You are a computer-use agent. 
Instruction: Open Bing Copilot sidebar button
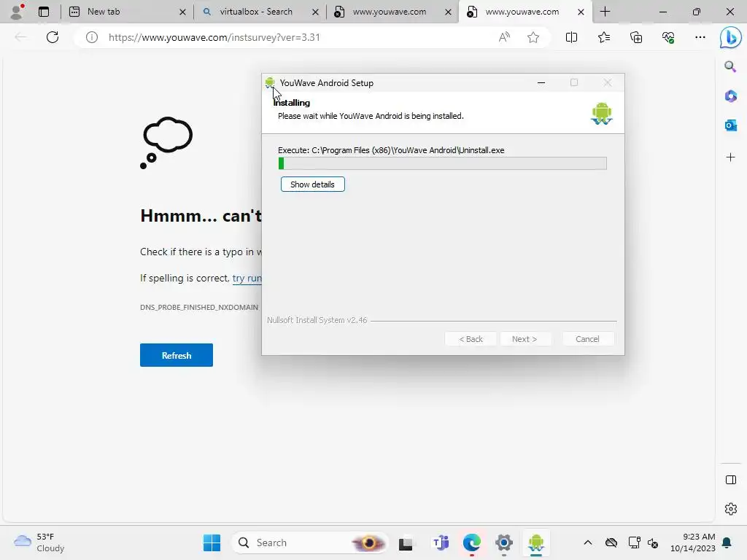point(730,38)
